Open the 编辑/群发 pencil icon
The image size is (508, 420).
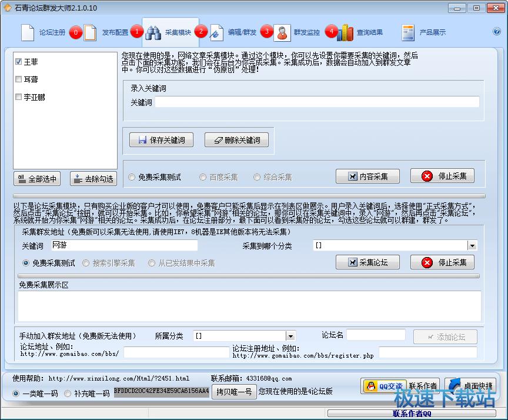(x=216, y=32)
